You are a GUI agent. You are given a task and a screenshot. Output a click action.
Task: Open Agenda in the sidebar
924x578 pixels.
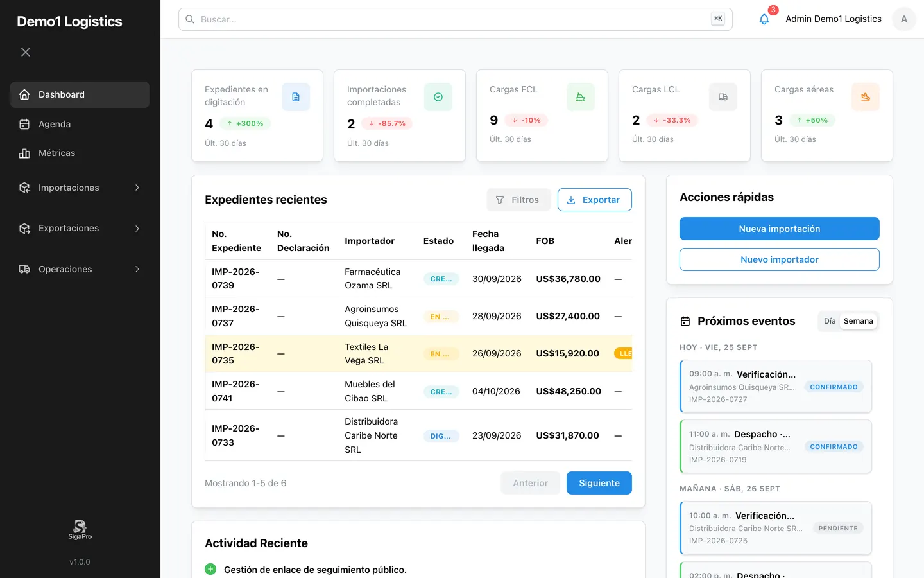(x=80, y=124)
